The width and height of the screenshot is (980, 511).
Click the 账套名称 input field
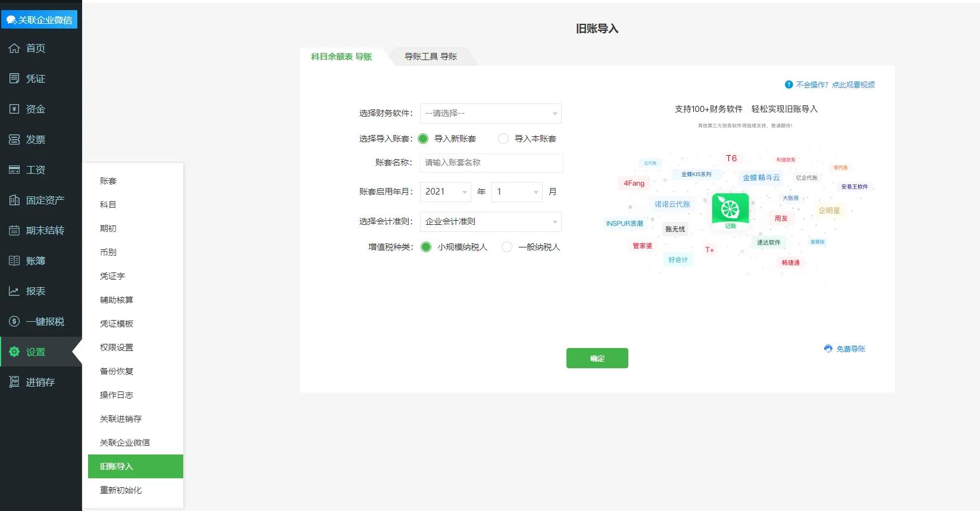click(x=491, y=162)
